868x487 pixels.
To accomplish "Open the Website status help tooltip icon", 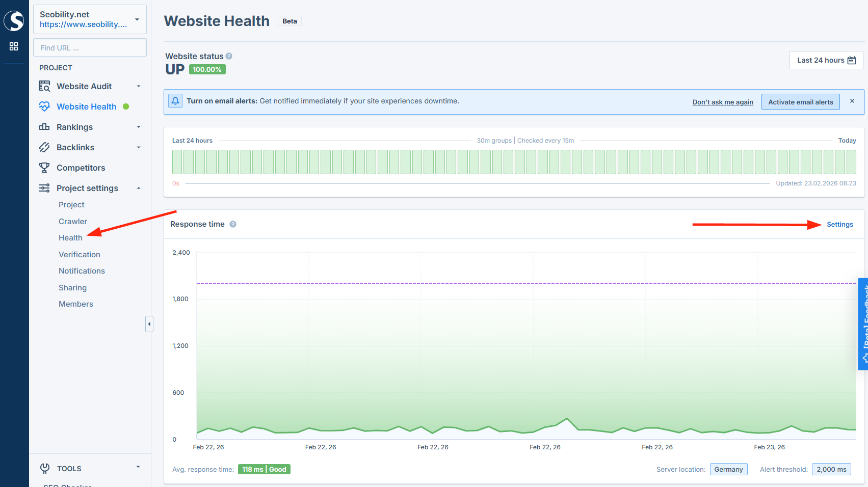I will coord(229,56).
